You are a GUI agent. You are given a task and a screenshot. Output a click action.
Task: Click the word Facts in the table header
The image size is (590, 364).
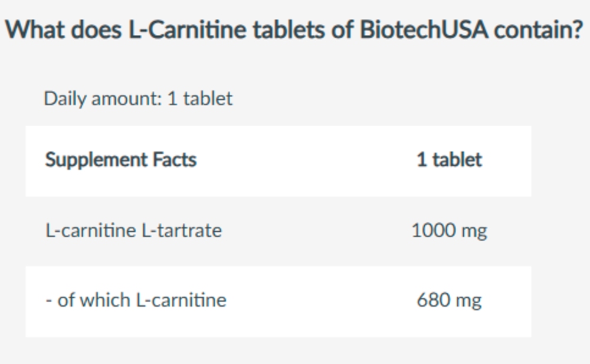(175, 160)
